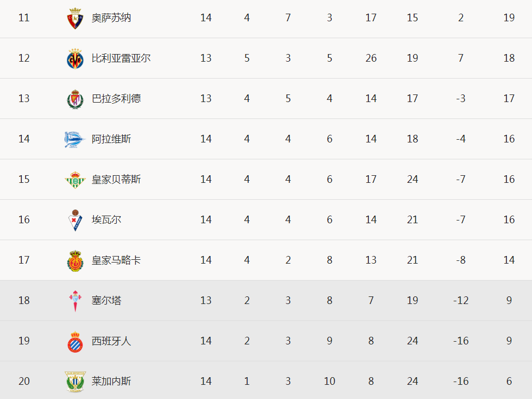This screenshot has width=532, height=399.
Task: Click the Villarreal yellow club badge
Action: tap(75, 58)
